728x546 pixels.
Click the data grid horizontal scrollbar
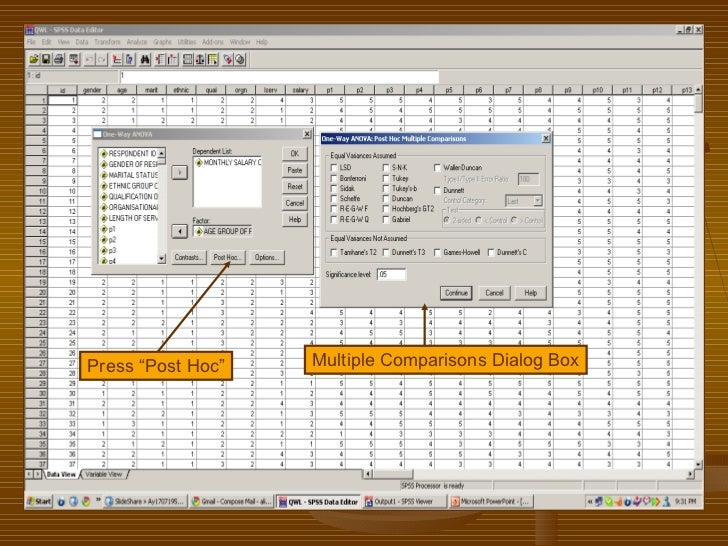pos(528,474)
